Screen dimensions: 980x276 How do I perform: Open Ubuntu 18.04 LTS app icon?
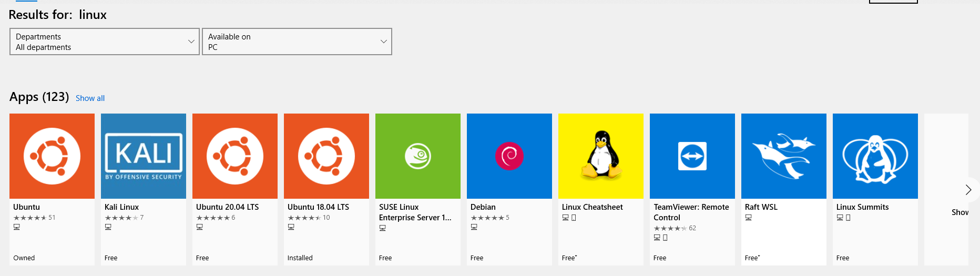326,156
